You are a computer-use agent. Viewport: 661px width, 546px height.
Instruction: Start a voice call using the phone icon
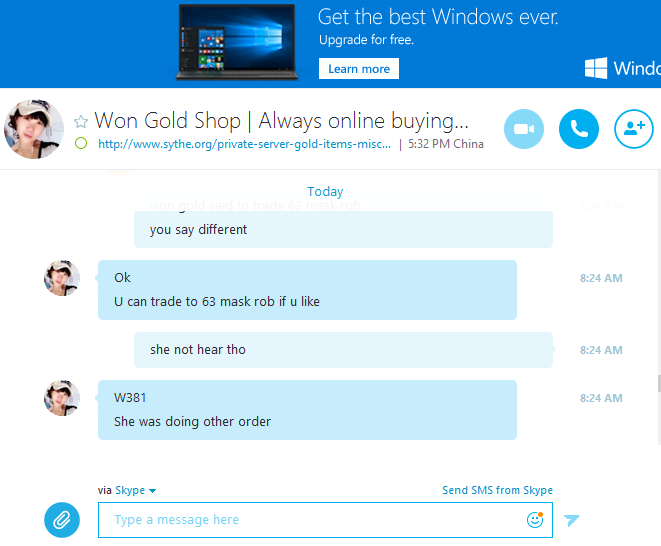pos(579,129)
